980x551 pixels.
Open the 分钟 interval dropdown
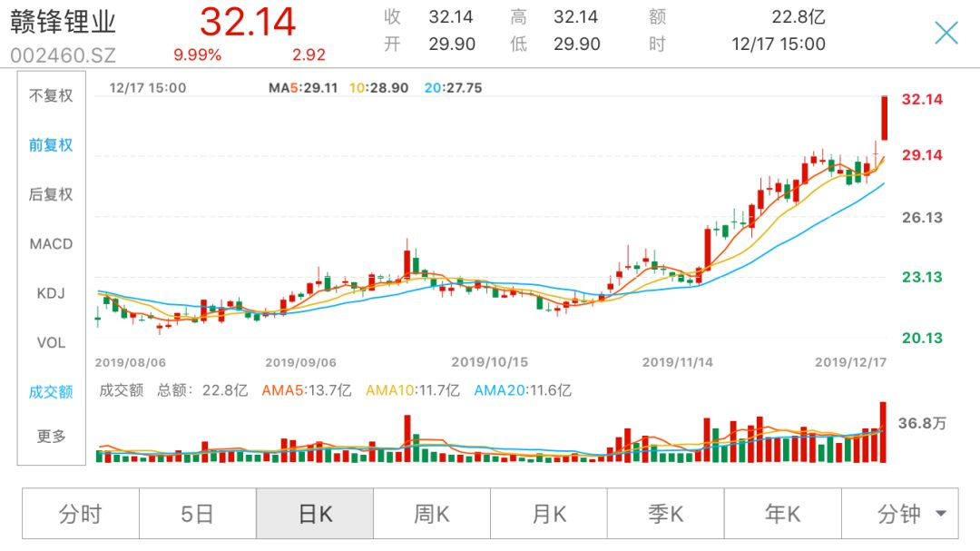pyautogui.click(x=900, y=514)
